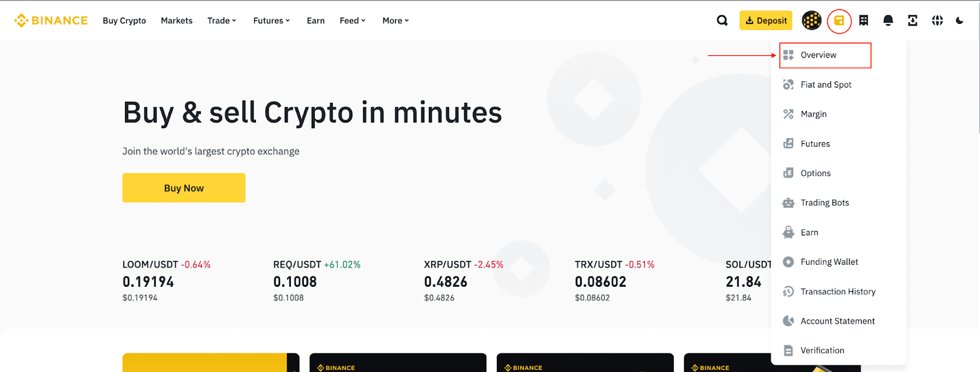Select Overview in wallet menu
This screenshot has height=372, width=980.
(x=818, y=55)
